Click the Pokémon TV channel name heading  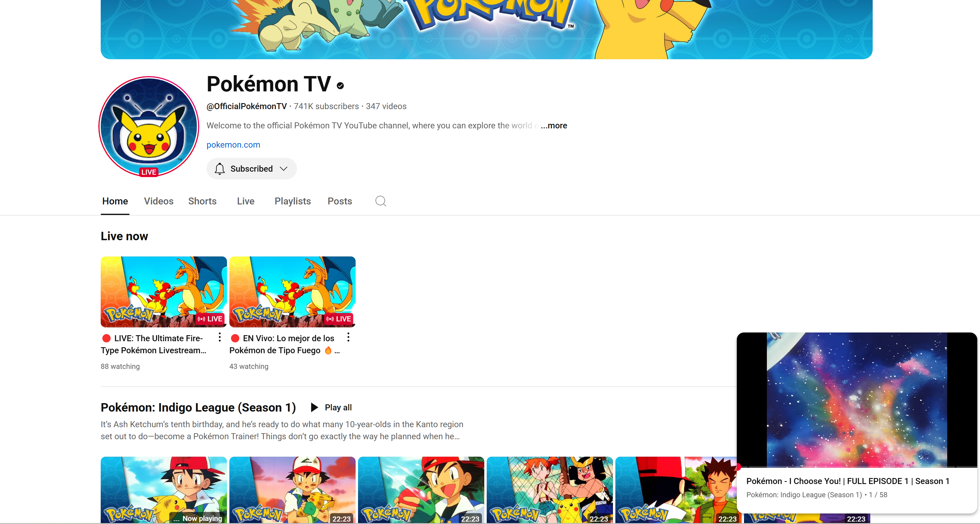[268, 84]
